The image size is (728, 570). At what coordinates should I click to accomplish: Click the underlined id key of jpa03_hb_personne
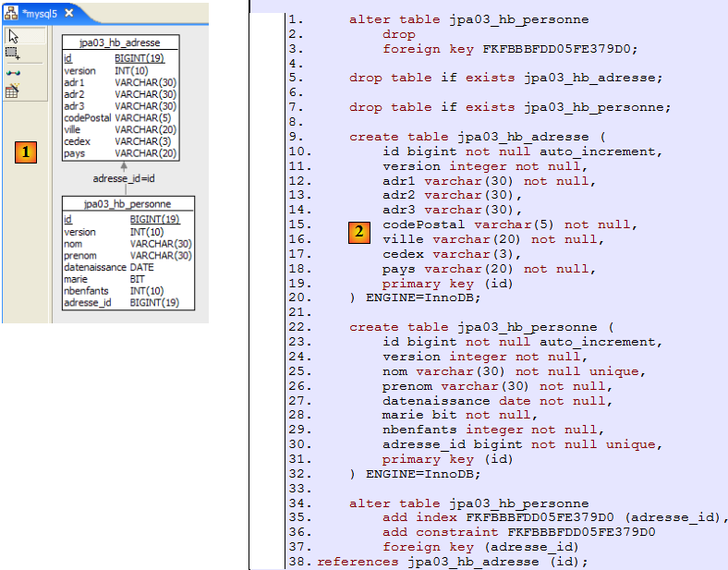pyautogui.click(x=67, y=219)
